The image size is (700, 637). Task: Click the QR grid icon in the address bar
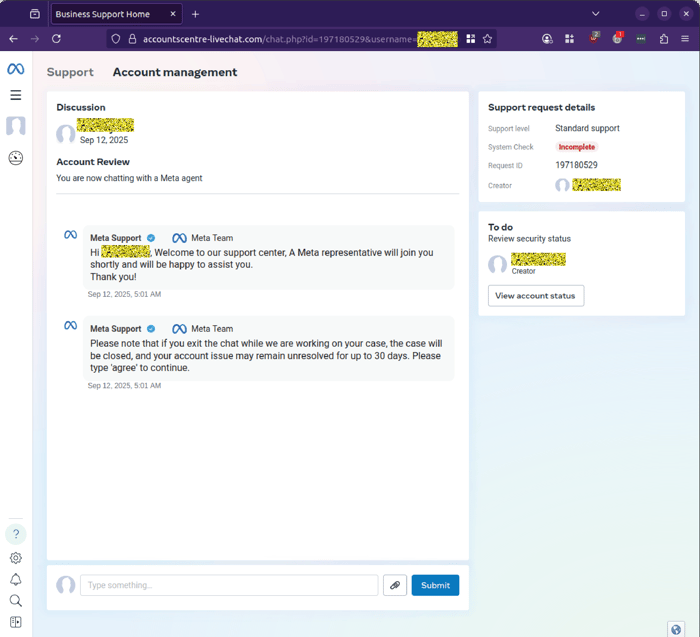471,39
